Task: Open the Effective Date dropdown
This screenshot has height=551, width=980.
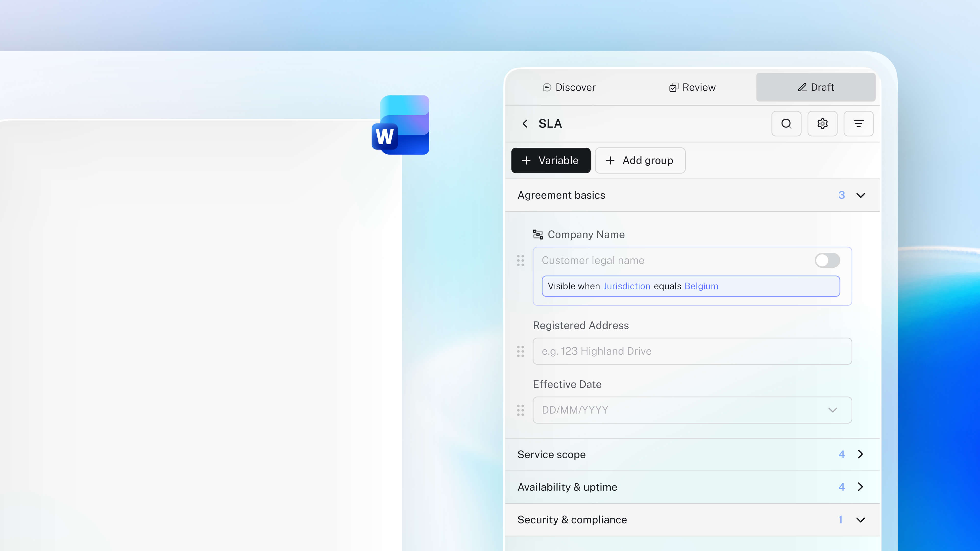Action: click(x=832, y=410)
